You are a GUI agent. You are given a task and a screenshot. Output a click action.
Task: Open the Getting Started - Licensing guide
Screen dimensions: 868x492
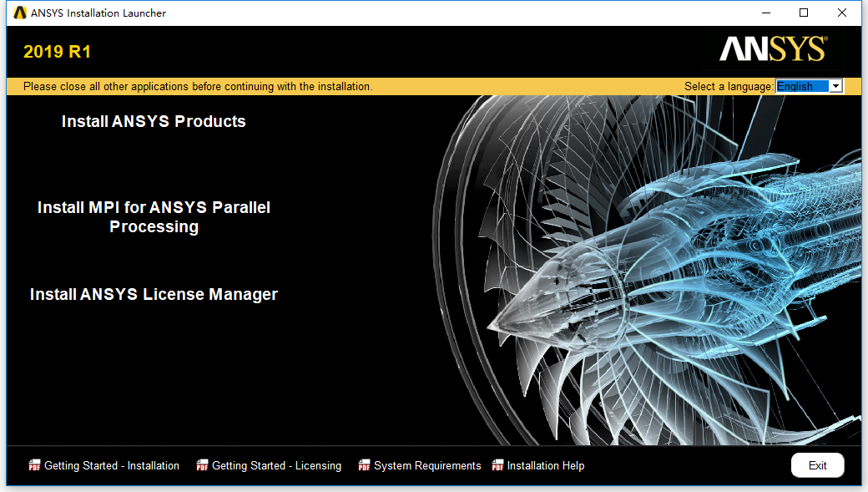277,465
